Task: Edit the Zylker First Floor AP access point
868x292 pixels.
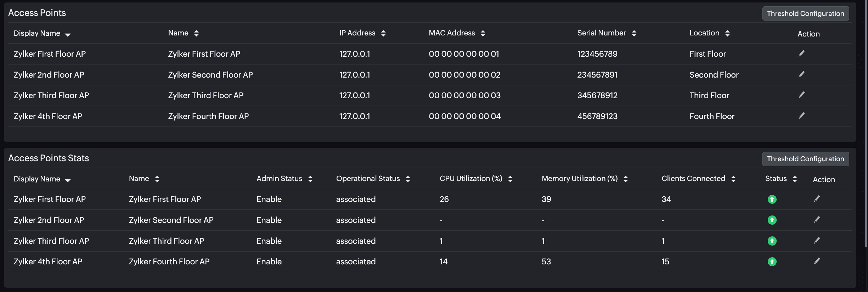Action: 801,54
